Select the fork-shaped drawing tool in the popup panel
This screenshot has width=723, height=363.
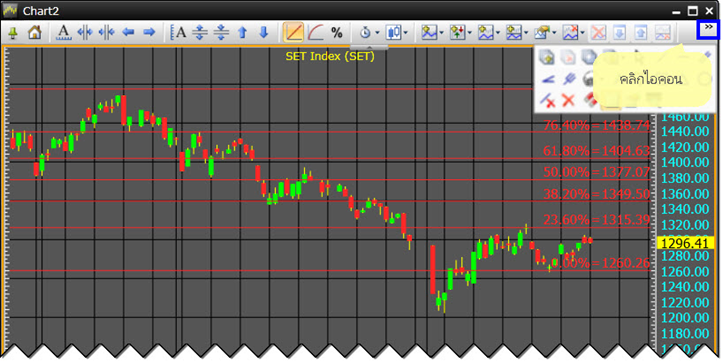(x=569, y=79)
